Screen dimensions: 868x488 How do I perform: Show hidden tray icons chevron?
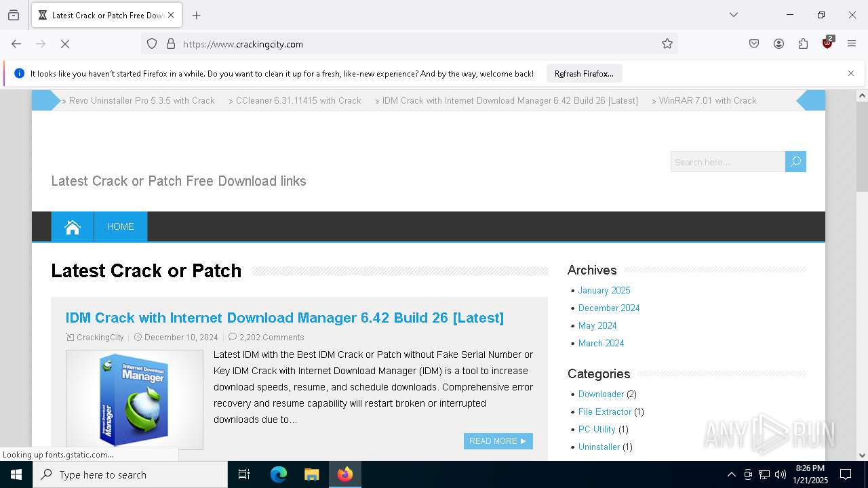pyautogui.click(x=731, y=474)
